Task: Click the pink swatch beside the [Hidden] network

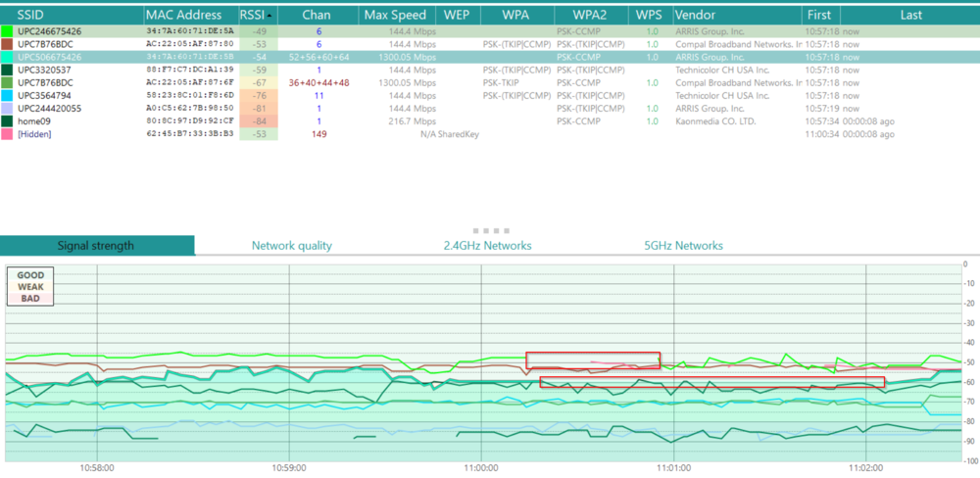Action: point(8,133)
